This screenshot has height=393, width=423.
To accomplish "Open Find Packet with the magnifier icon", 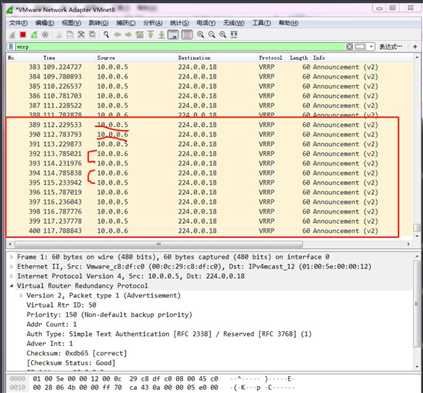I will [106, 35].
